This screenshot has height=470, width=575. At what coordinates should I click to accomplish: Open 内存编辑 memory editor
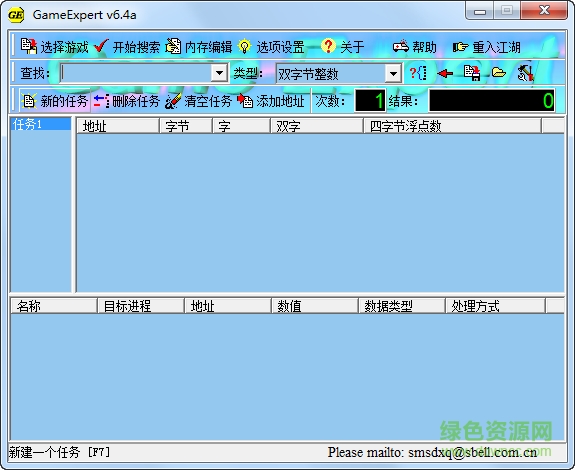point(199,47)
